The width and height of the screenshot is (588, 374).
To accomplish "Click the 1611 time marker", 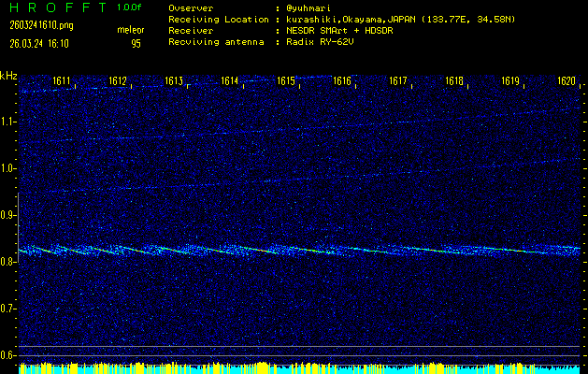I will [x=63, y=81].
